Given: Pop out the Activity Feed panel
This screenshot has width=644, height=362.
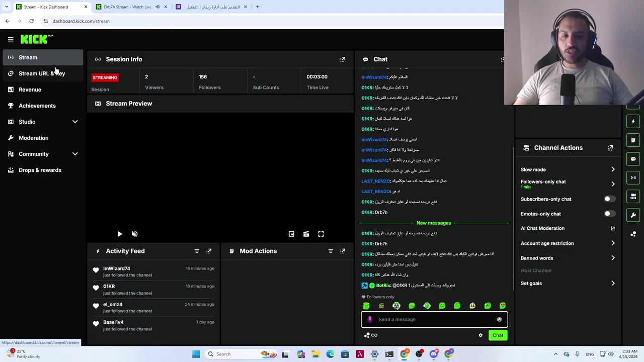Looking at the screenshot, I should point(209,251).
